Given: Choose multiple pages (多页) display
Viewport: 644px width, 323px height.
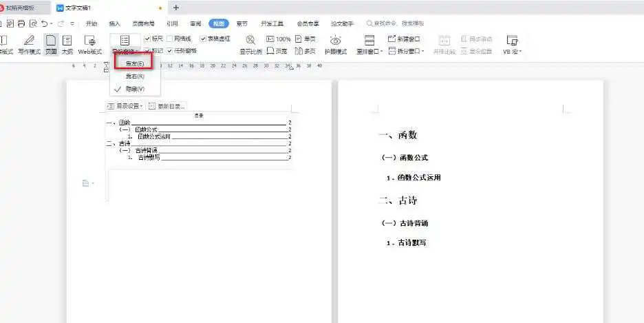Looking at the screenshot, I should coord(305,52).
